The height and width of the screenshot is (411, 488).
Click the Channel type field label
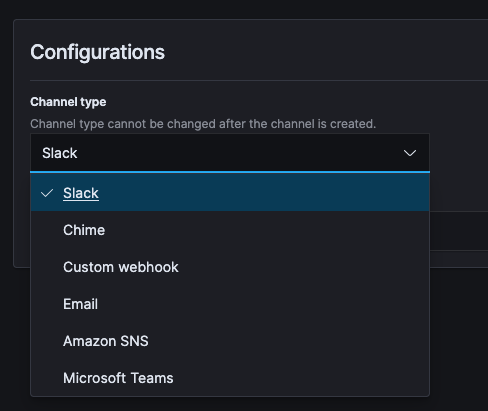click(x=68, y=102)
